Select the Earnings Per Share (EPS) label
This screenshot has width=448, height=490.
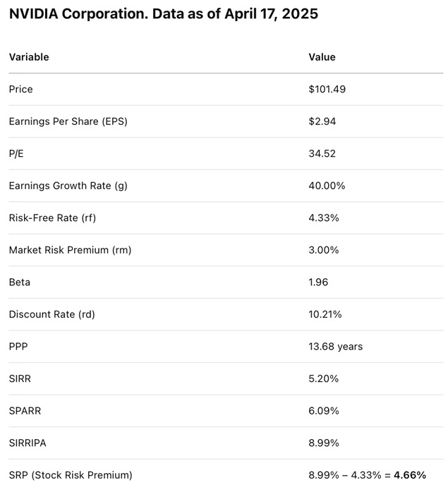68,121
